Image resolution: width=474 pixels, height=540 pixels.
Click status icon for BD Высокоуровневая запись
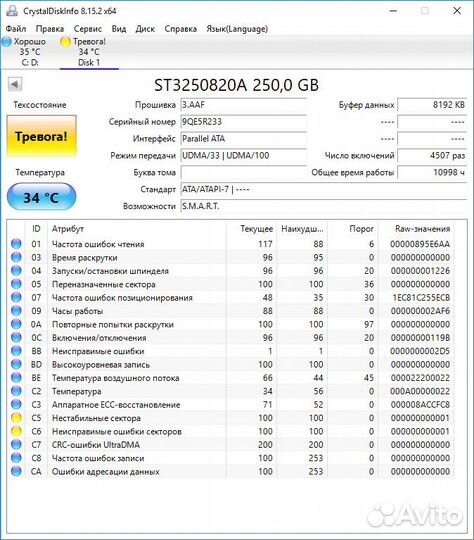point(16,364)
